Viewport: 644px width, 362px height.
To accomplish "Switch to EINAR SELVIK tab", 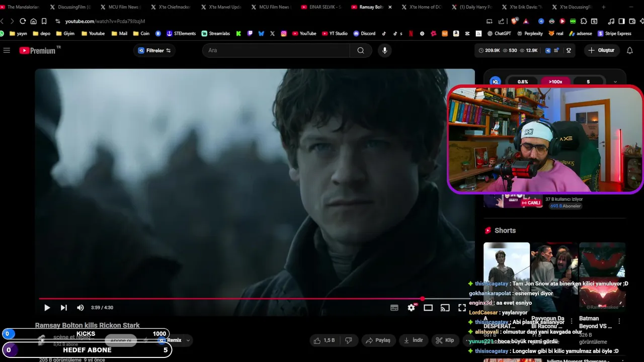I will pos(321,7).
